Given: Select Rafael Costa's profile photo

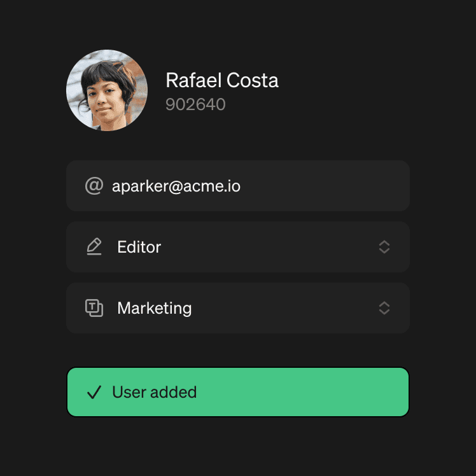Looking at the screenshot, I should 107,90.
